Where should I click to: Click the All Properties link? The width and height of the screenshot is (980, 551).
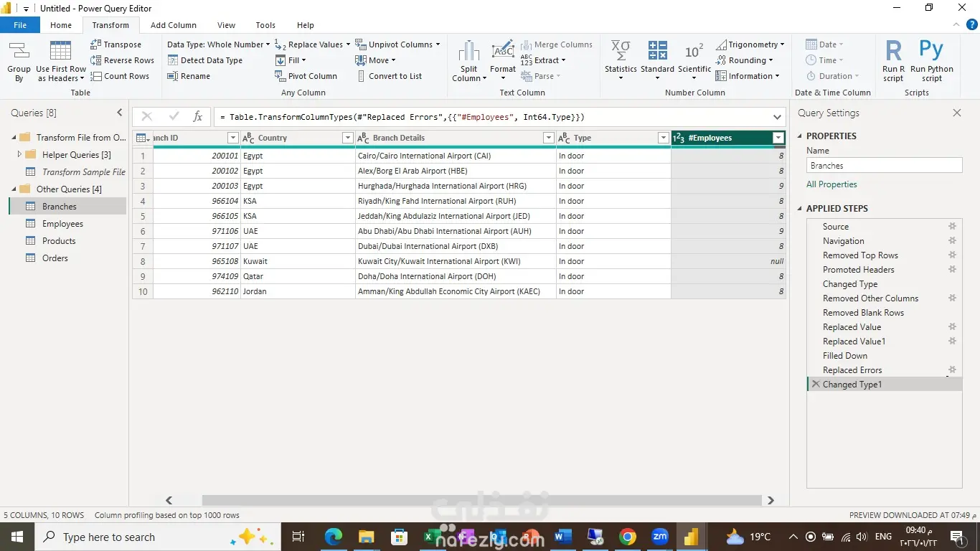pyautogui.click(x=831, y=184)
